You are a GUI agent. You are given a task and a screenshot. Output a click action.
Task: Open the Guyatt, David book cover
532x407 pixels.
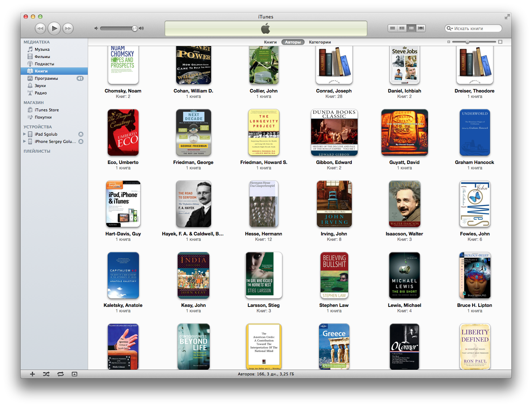pos(404,133)
